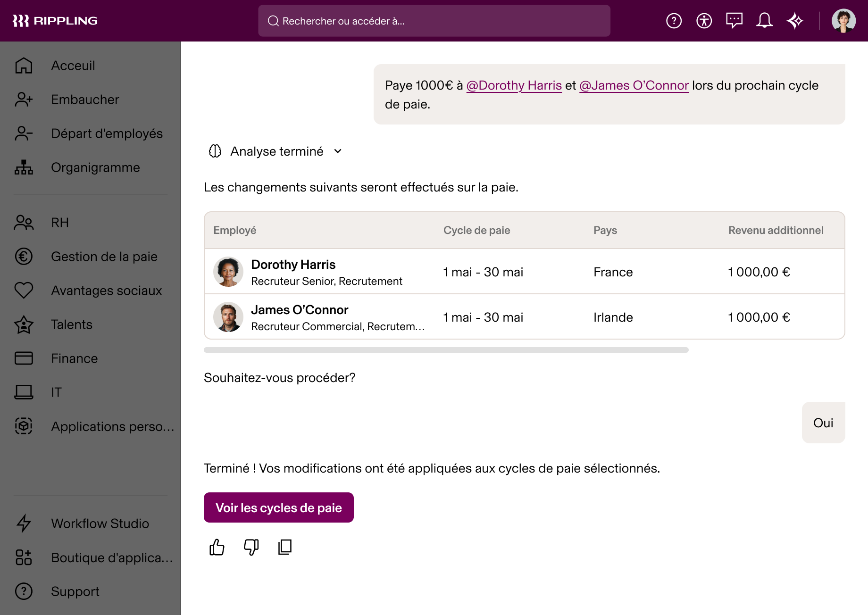Click the heart icon for Avantages sociaux
The image size is (868, 615).
point(23,290)
